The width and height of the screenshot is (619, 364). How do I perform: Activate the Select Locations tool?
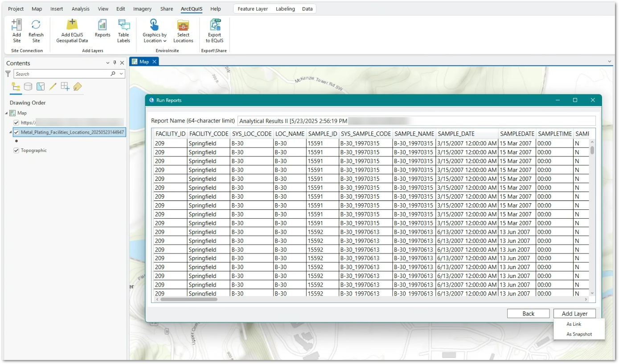[183, 31]
